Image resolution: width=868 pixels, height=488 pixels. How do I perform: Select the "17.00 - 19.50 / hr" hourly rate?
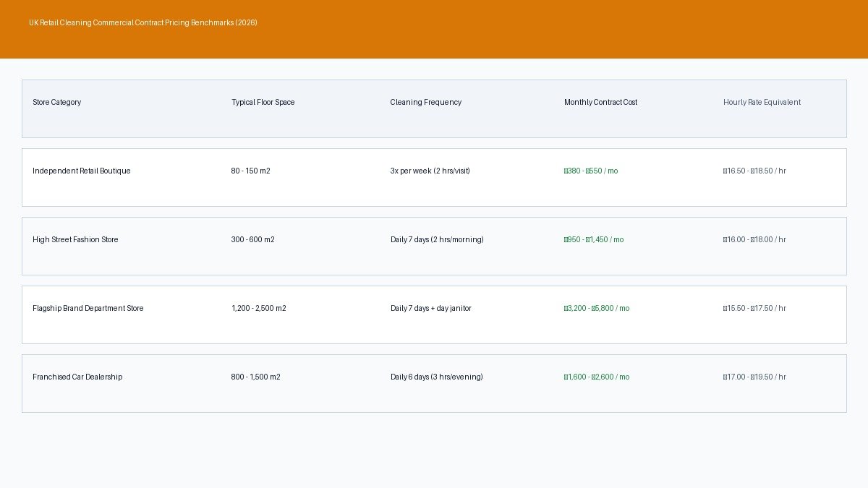pyautogui.click(x=754, y=377)
